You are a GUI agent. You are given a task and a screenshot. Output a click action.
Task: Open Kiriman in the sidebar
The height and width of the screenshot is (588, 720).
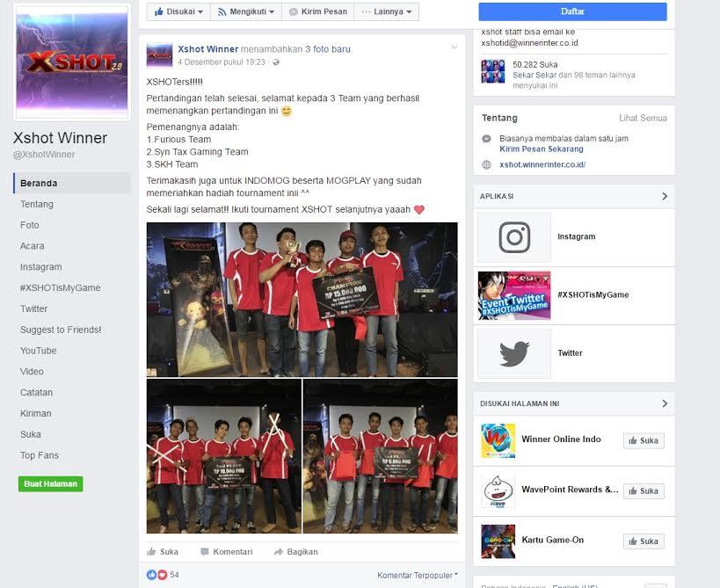(35, 413)
